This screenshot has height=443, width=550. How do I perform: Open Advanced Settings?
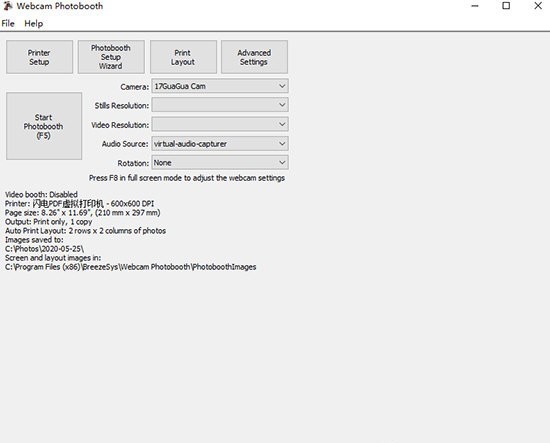254,57
